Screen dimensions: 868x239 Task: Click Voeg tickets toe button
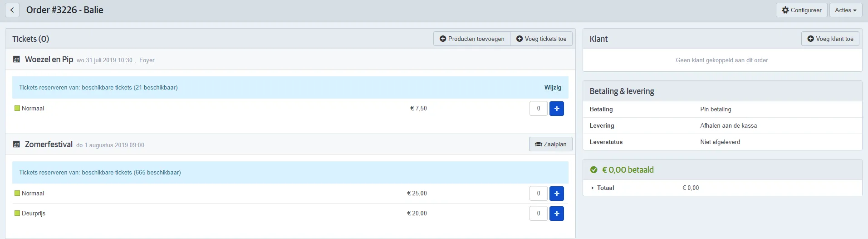541,39
